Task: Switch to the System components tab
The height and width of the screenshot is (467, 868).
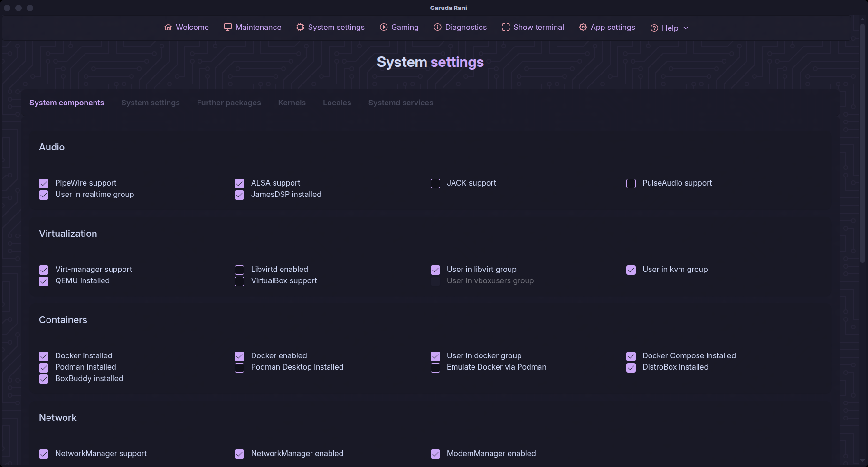Action: coord(66,103)
